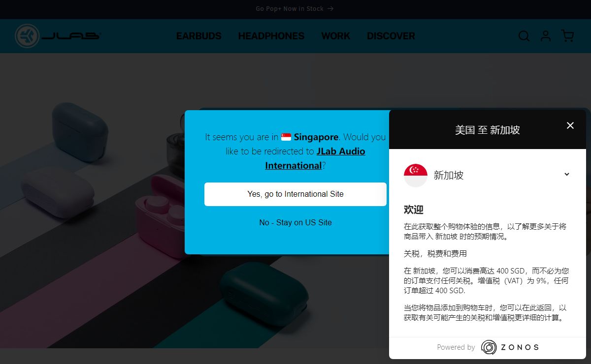Image resolution: width=591 pixels, height=364 pixels.
Task: Click the 欢迎 heading text
Action: tap(414, 210)
